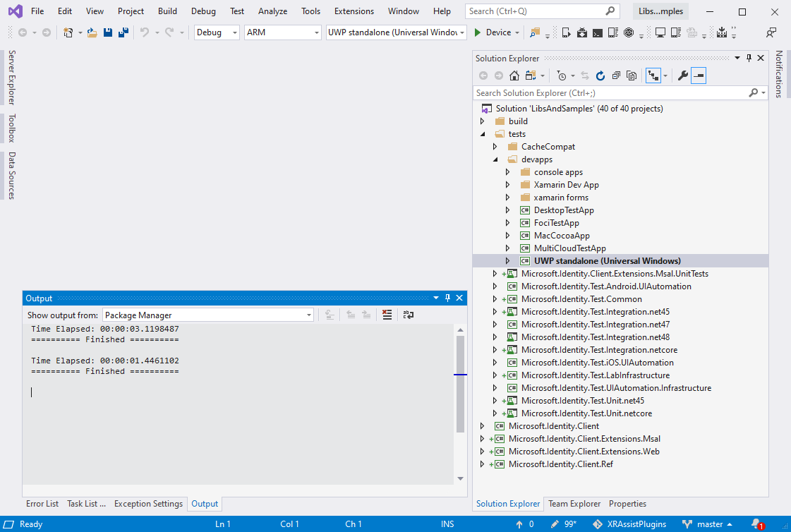Toggle the Output panel auto-hide pin
Image resolution: width=791 pixels, height=532 pixels.
(x=447, y=297)
